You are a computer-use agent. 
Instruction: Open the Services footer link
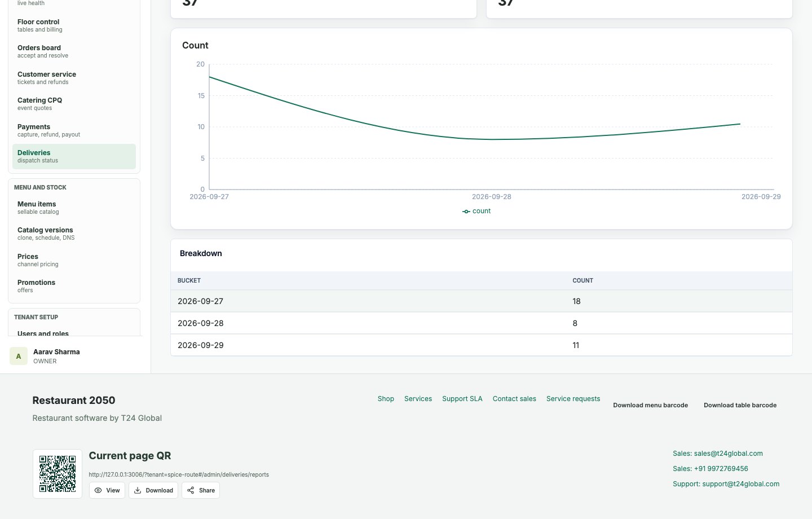(x=418, y=399)
